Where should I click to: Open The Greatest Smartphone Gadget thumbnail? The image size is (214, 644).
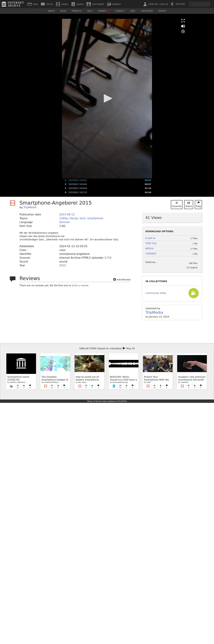click(x=55, y=364)
